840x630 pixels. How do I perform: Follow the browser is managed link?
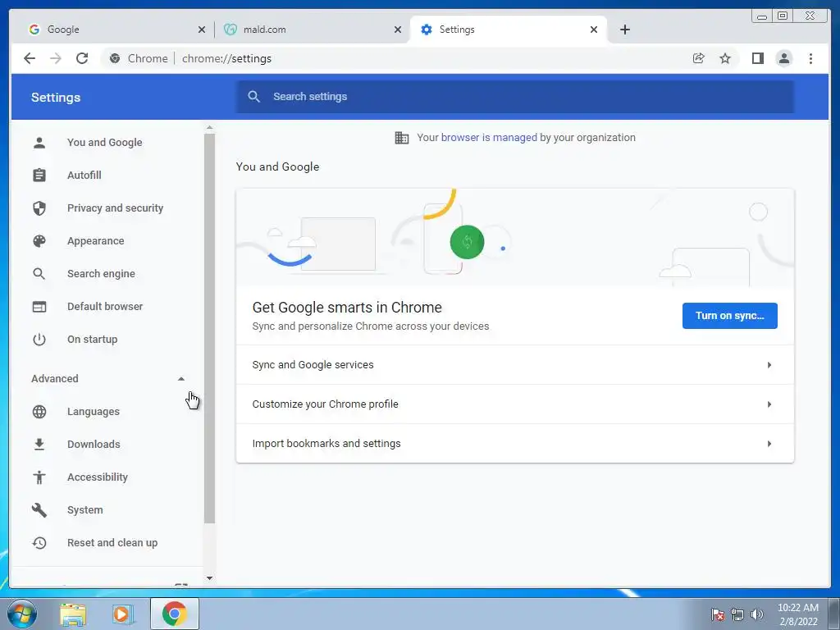click(x=489, y=138)
